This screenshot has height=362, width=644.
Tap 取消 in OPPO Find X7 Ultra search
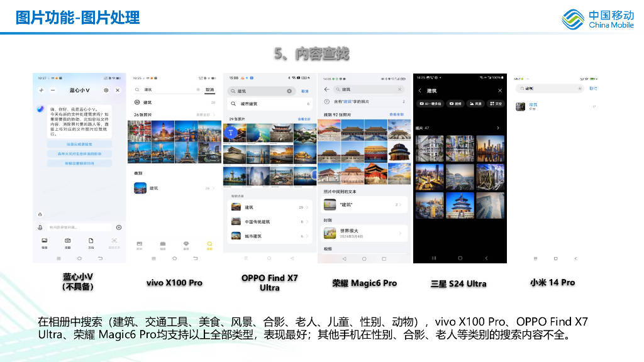coord(305,91)
